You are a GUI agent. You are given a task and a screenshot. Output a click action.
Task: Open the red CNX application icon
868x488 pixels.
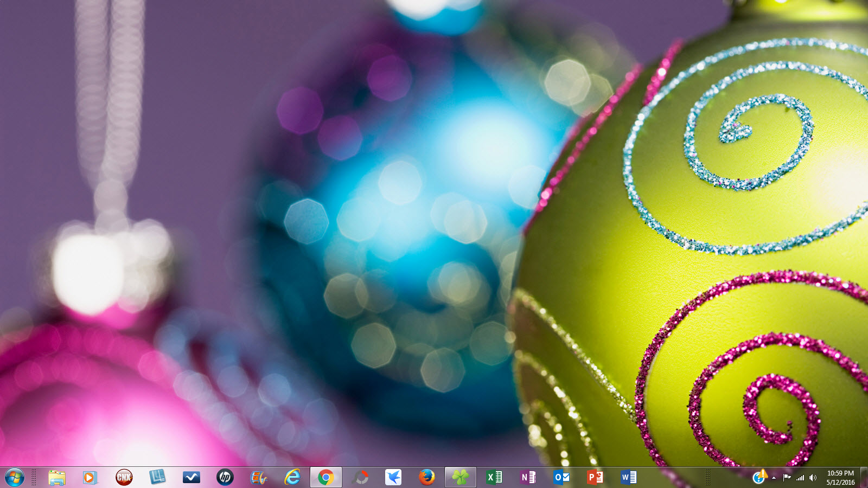click(x=124, y=478)
